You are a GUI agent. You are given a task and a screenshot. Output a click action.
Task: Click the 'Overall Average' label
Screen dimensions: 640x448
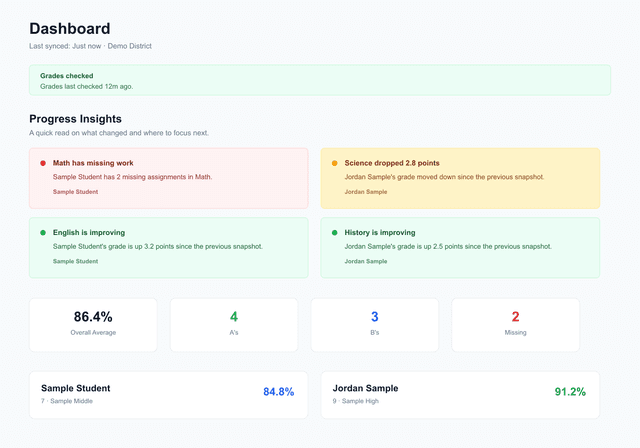coord(93,333)
